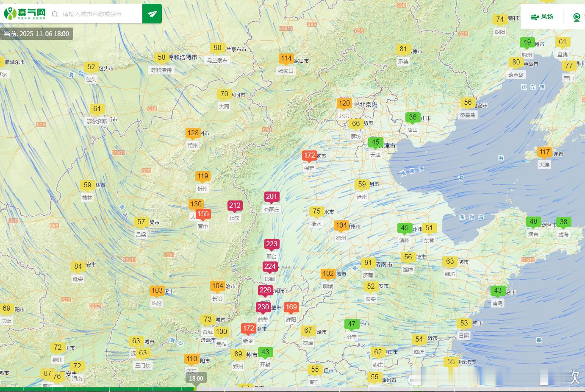Click the Weifang marker showing 63
Screen dimensions: 585x392
[x=450, y=262]
